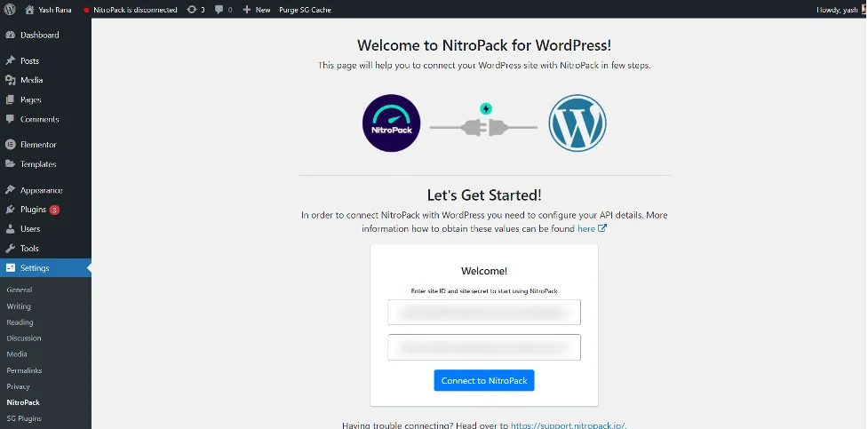Select Permalinks settings submenu
The height and width of the screenshot is (429, 868).
[24, 370]
